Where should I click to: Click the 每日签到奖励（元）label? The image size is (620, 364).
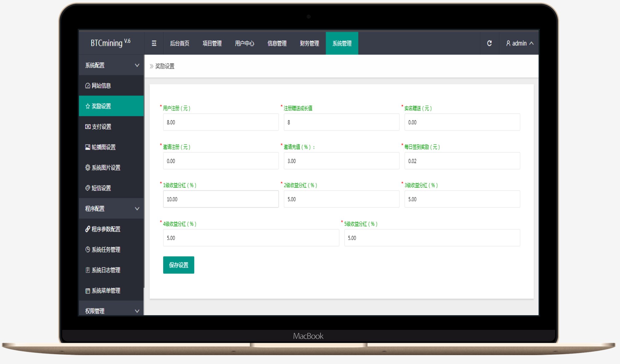tap(422, 147)
